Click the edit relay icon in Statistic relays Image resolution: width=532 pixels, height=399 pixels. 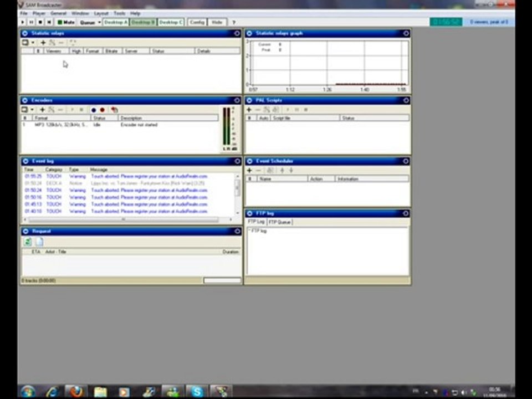(x=52, y=43)
